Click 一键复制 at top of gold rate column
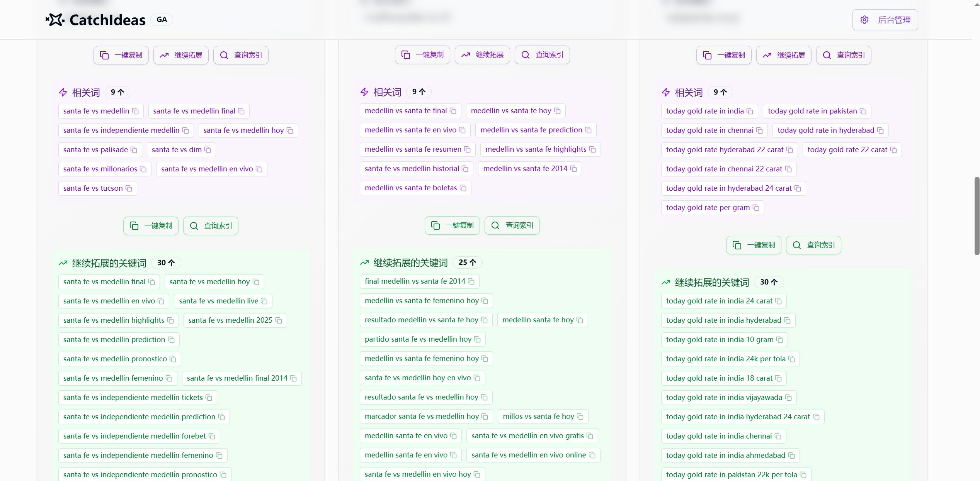 (x=724, y=55)
